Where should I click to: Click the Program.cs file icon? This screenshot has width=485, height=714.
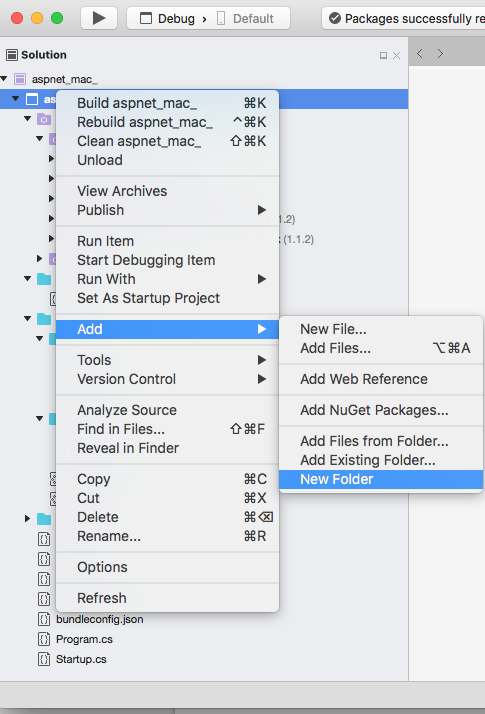(x=44, y=639)
